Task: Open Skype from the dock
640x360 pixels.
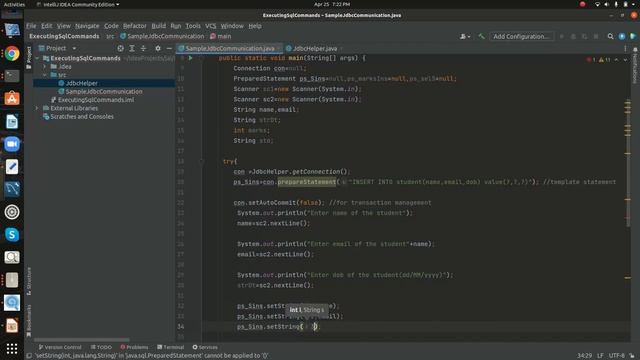Action: point(12,235)
